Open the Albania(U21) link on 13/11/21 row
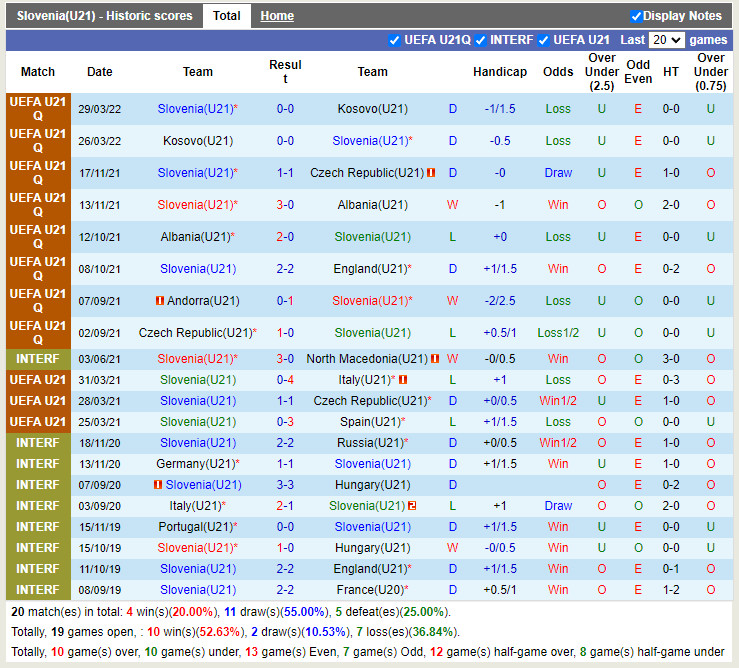Viewport: 739px width, 668px height. (372, 205)
